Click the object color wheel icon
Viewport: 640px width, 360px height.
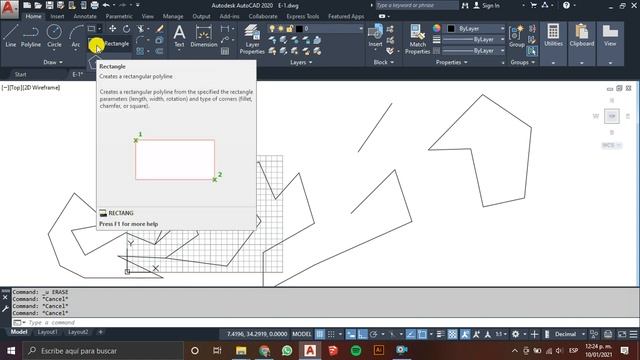click(437, 28)
